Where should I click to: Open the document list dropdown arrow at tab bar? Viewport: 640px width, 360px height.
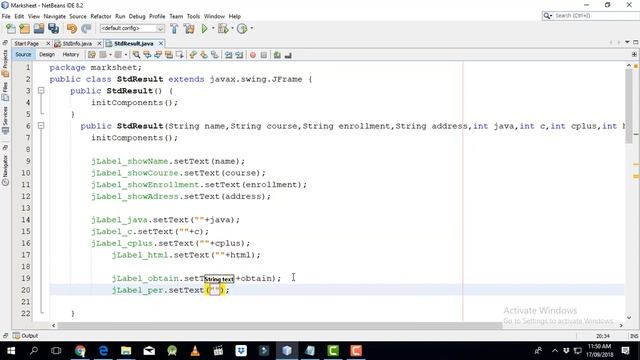tap(627, 42)
